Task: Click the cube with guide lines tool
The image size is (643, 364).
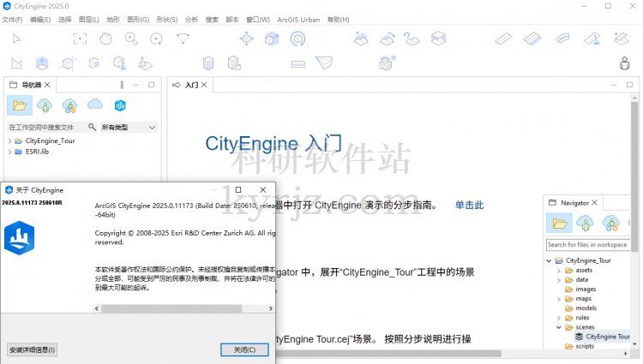Action: pyautogui.click(x=68, y=63)
